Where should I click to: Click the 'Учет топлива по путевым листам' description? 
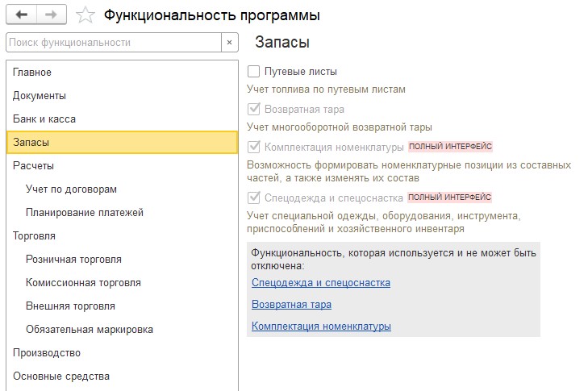pos(326,89)
